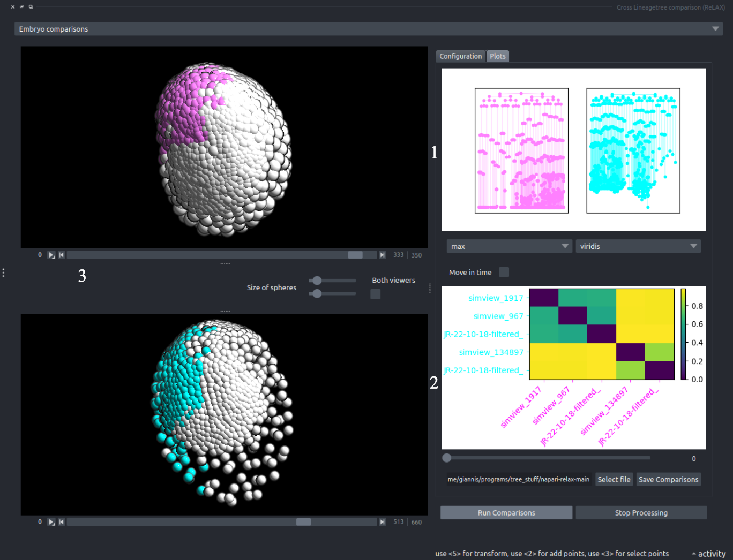Image resolution: width=733 pixels, height=560 pixels.
Task: Jump to first frame in top viewer
Action: pyautogui.click(x=62, y=255)
